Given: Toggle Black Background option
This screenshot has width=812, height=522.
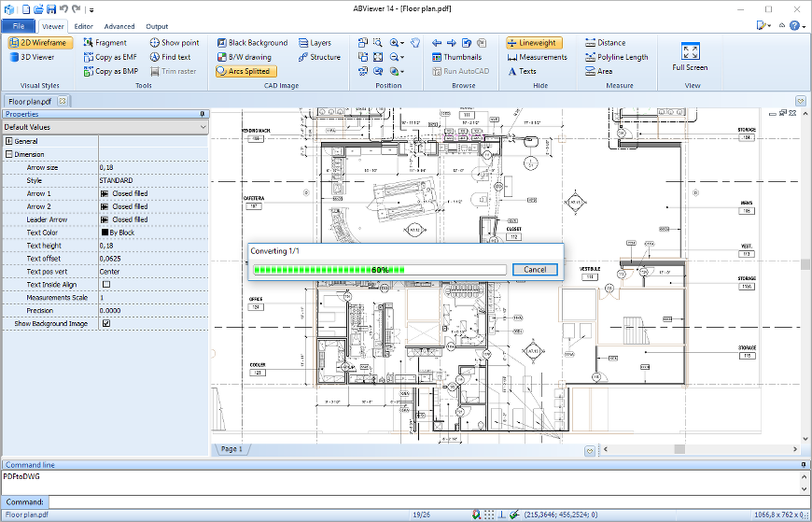Looking at the screenshot, I should pos(252,43).
